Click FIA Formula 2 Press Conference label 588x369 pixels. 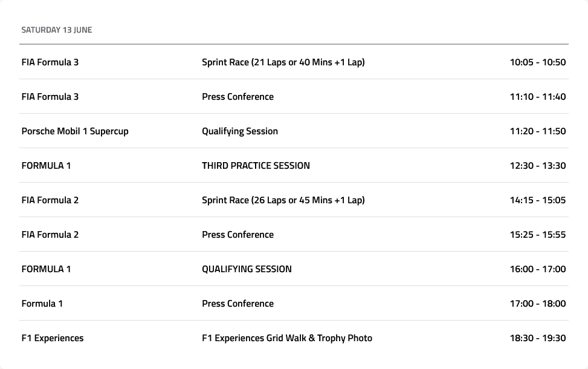coord(237,235)
